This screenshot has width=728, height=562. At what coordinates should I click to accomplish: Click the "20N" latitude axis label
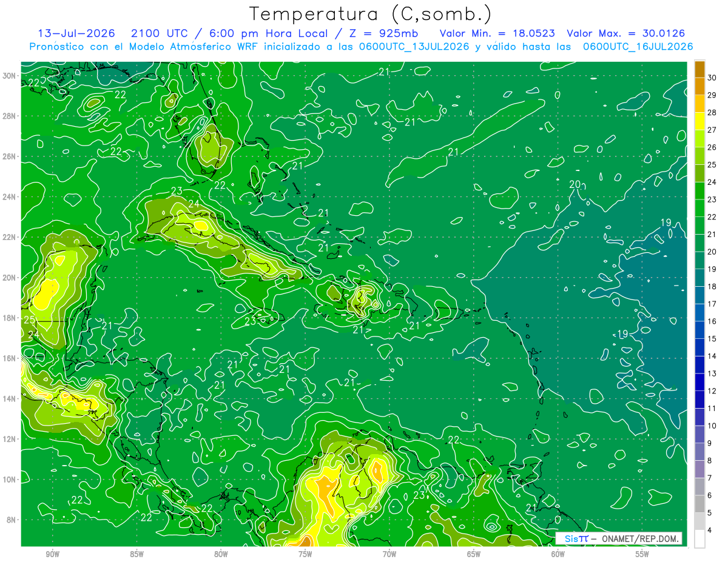click(x=9, y=278)
